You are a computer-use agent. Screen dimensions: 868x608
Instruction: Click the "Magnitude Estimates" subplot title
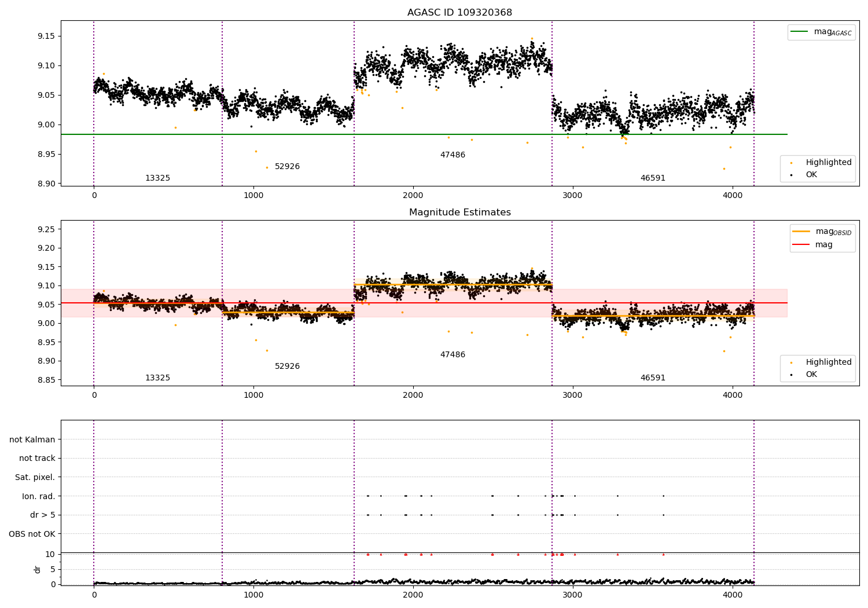(459, 213)
